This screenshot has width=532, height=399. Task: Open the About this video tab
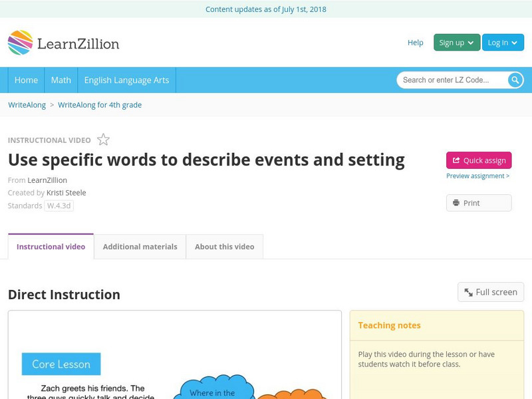point(225,247)
